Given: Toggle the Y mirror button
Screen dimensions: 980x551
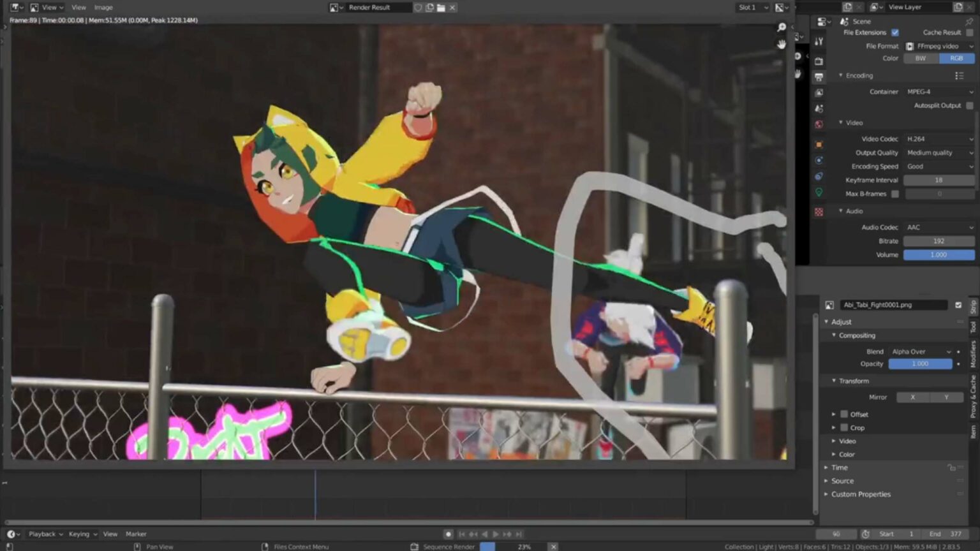Looking at the screenshot, I should tap(947, 397).
